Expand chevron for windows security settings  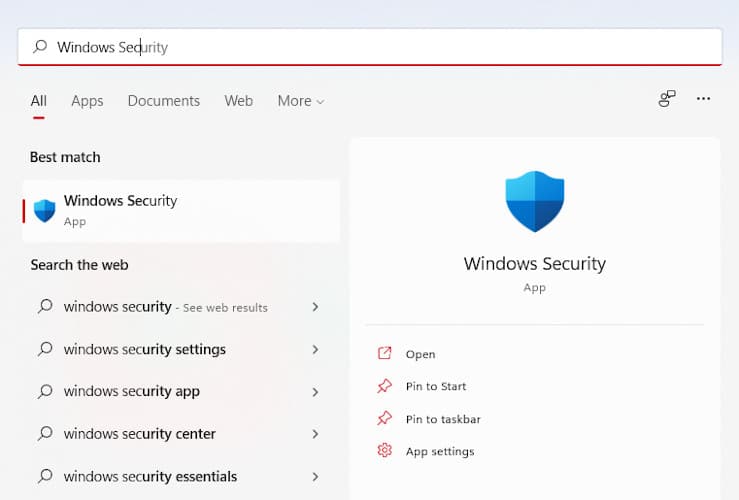click(315, 349)
